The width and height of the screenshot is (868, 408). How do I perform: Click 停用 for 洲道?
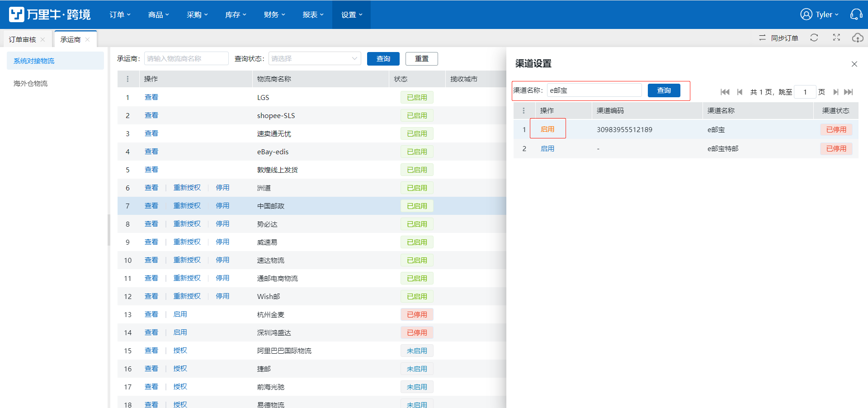point(222,188)
